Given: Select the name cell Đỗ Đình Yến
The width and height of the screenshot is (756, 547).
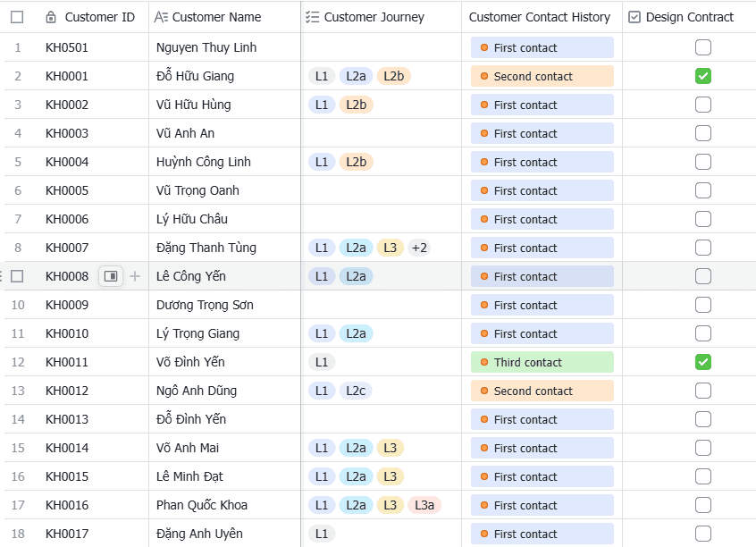Looking at the screenshot, I should [224, 419].
